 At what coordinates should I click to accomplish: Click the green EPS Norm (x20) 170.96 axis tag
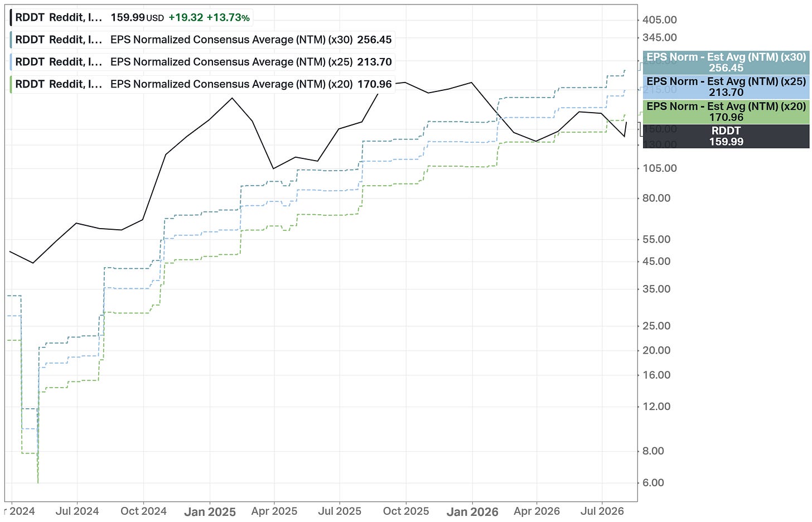(726, 112)
